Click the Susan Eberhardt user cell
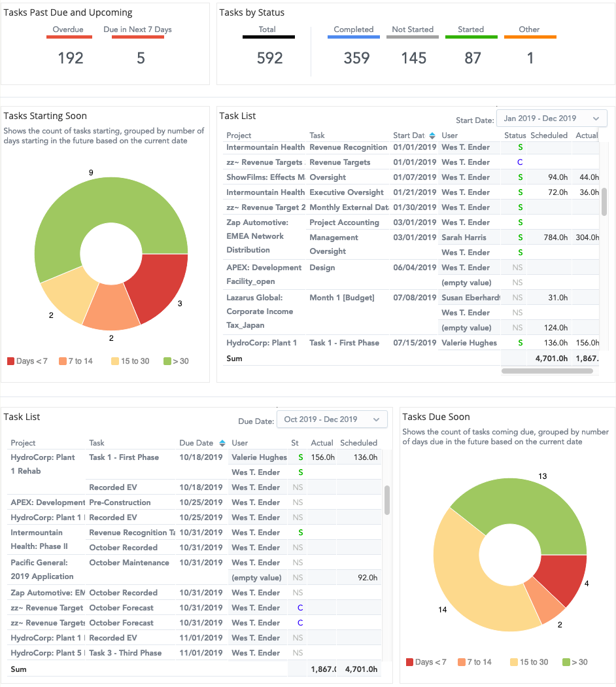Image resolution: width=616 pixels, height=687 pixels. (471, 298)
